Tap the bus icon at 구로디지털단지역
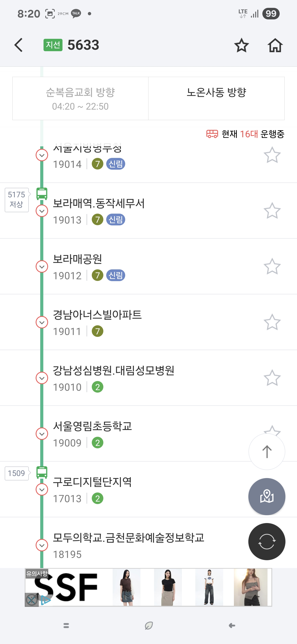The width and height of the screenshot is (297, 644). coord(42,472)
